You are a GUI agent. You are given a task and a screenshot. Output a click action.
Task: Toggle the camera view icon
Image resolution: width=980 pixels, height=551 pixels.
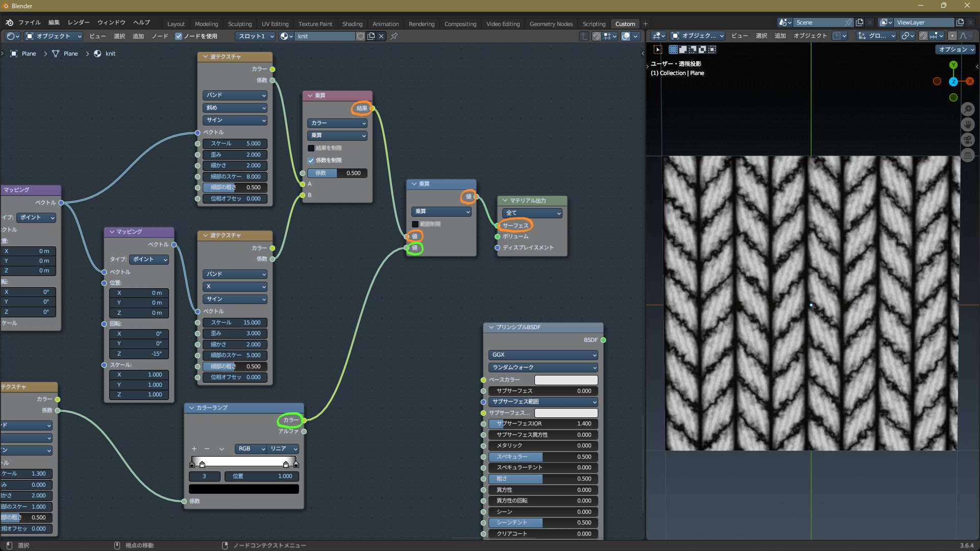tap(968, 140)
